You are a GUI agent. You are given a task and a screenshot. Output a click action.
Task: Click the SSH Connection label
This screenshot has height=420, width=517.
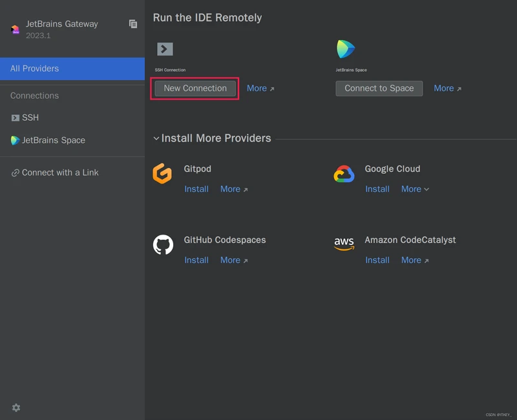(x=170, y=70)
